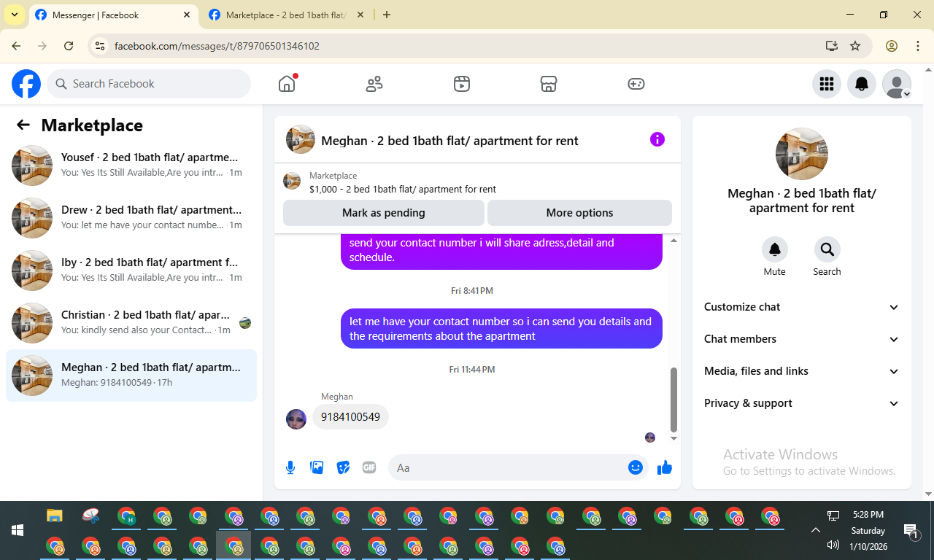Open Yousef conversation in list
934x560 pixels.
(131, 166)
